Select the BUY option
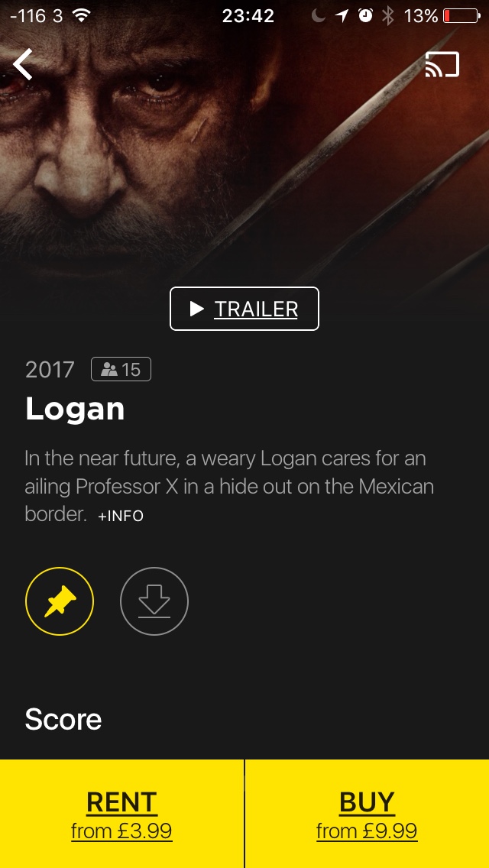The height and width of the screenshot is (868, 489). [367, 802]
